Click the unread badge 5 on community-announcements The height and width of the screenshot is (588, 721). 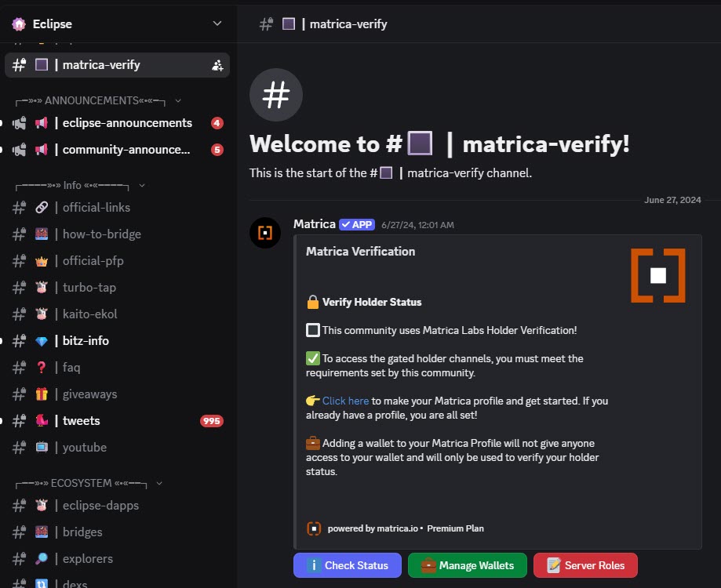[x=217, y=150]
